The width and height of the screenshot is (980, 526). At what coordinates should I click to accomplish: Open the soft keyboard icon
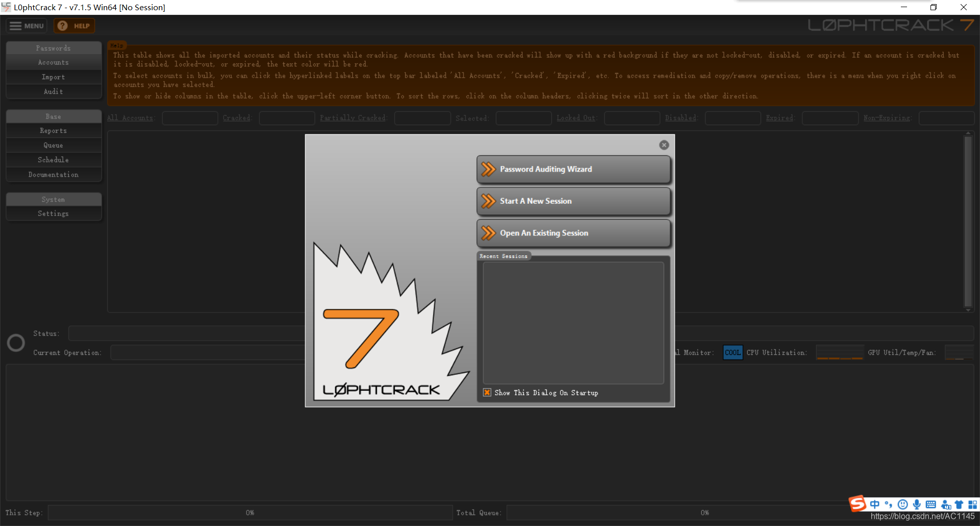click(930, 505)
